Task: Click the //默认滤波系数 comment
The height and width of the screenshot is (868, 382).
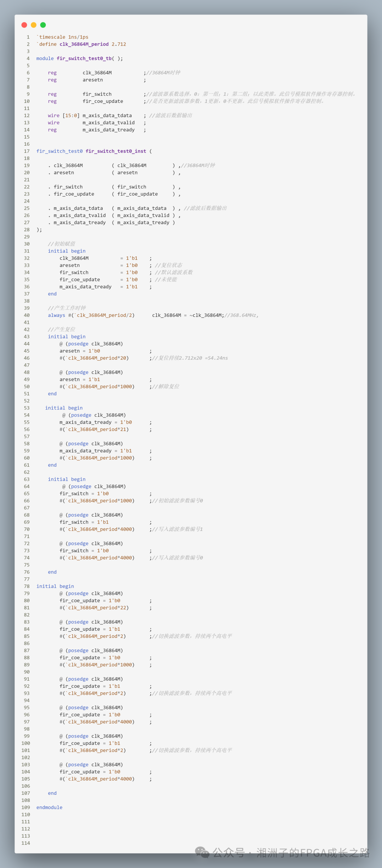Action: tap(174, 272)
